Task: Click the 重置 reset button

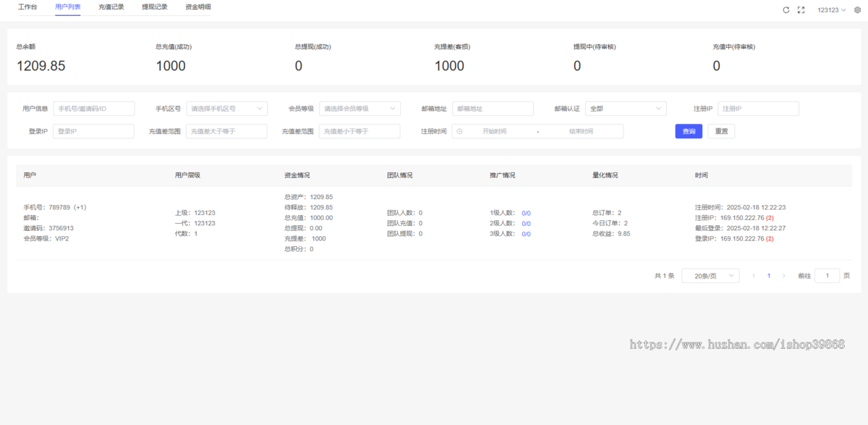Action: point(721,131)
